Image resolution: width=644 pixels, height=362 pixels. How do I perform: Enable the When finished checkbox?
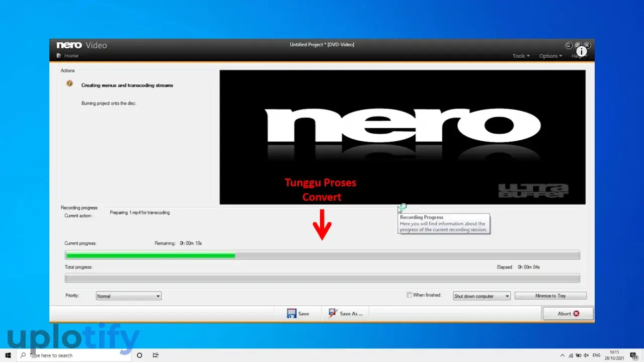coord(409,295)
